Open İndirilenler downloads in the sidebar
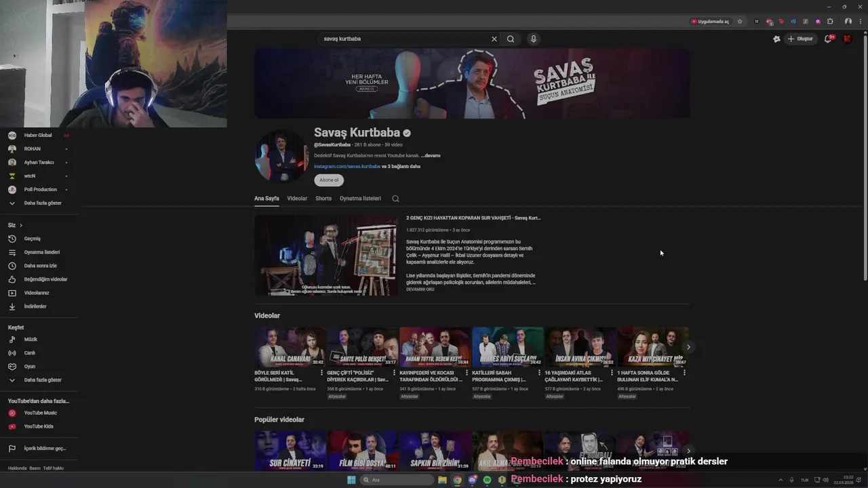868x488 pixels. (38, 306)
